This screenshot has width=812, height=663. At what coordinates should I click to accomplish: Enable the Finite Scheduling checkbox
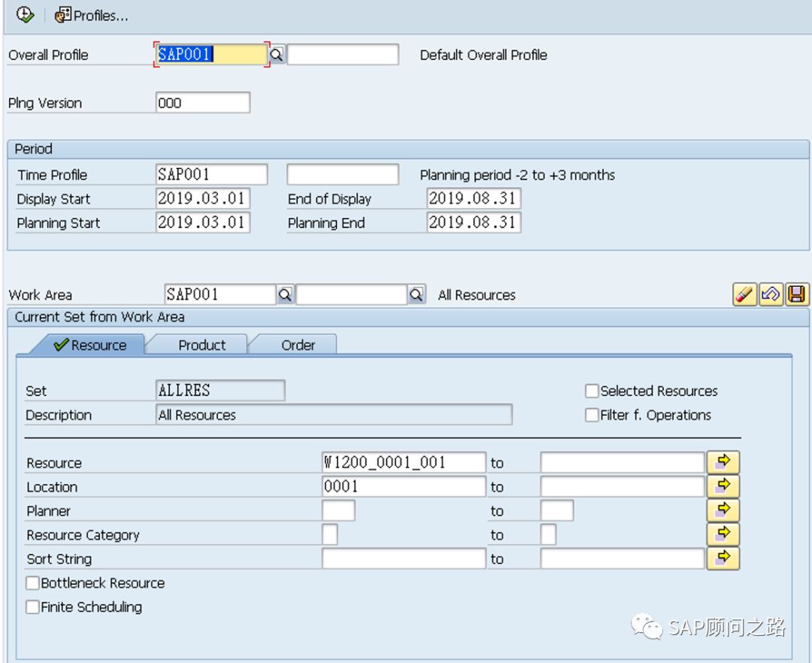click(32, 607)
